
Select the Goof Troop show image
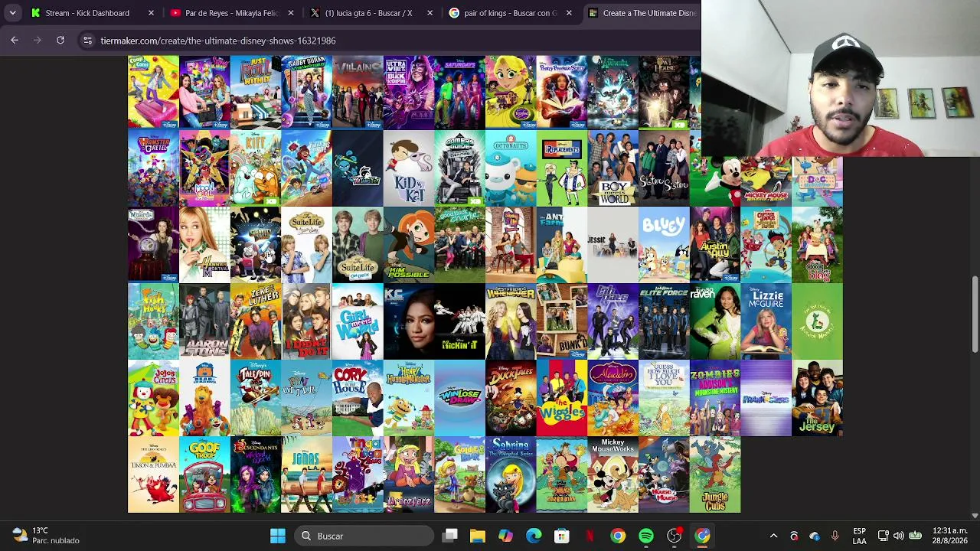click(204, 474)
